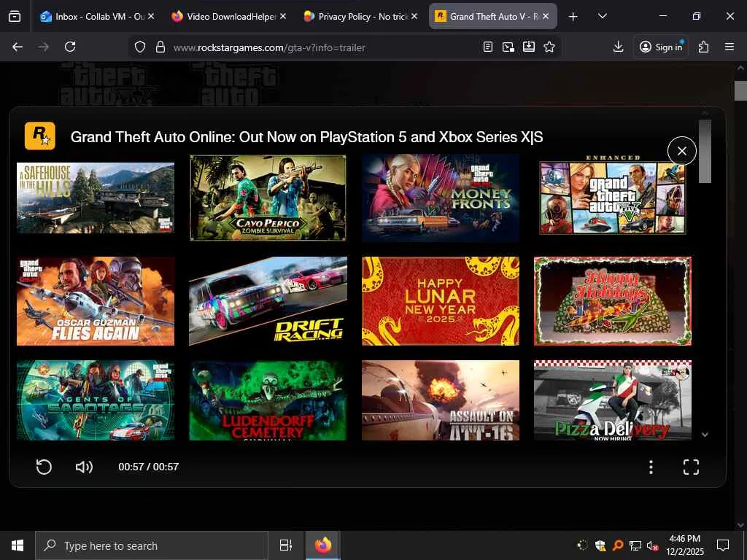The image size is (747, 560).
Task: Click the picture-in-picture icon in address bar
Action: 508,47
